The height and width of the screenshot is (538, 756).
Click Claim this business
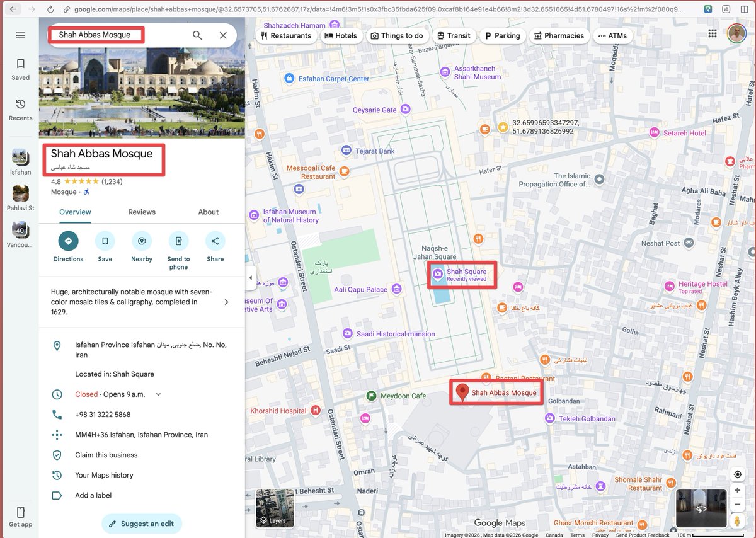[x=142, y=455]
